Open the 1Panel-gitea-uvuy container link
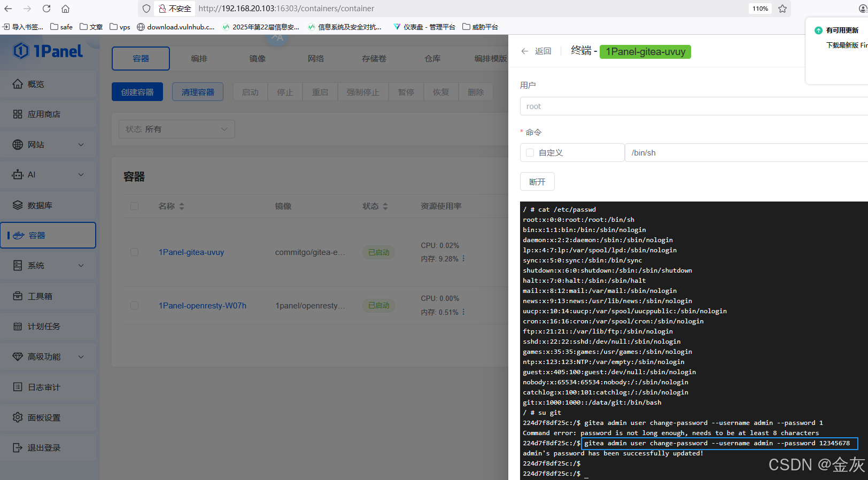Screen dimensions: 868x480 (x=191, y=252)
